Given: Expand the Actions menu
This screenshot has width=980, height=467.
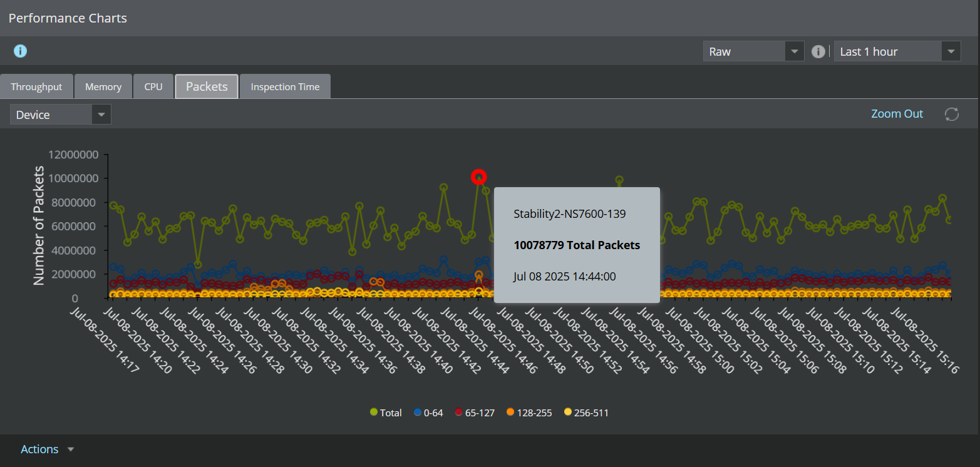Looking at the screenshot, I should coord(48,449).
